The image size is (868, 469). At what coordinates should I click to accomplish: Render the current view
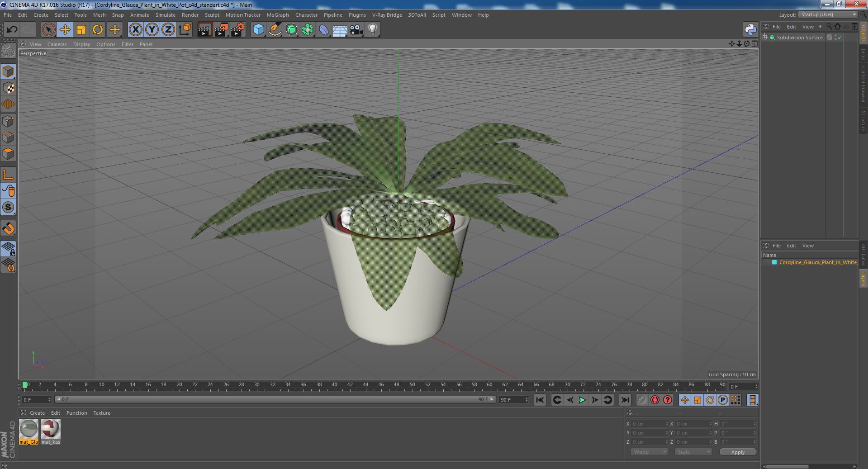pyautogui.click(x=204, y=30)
